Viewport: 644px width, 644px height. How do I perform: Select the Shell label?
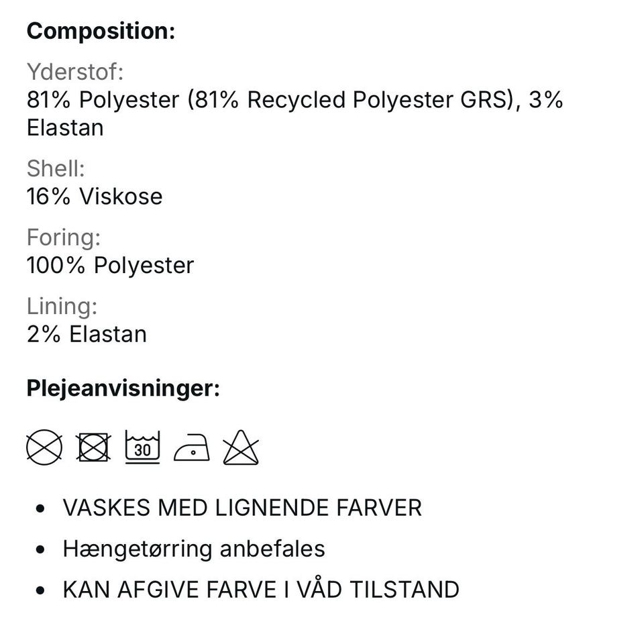click(x=56, y=168)
